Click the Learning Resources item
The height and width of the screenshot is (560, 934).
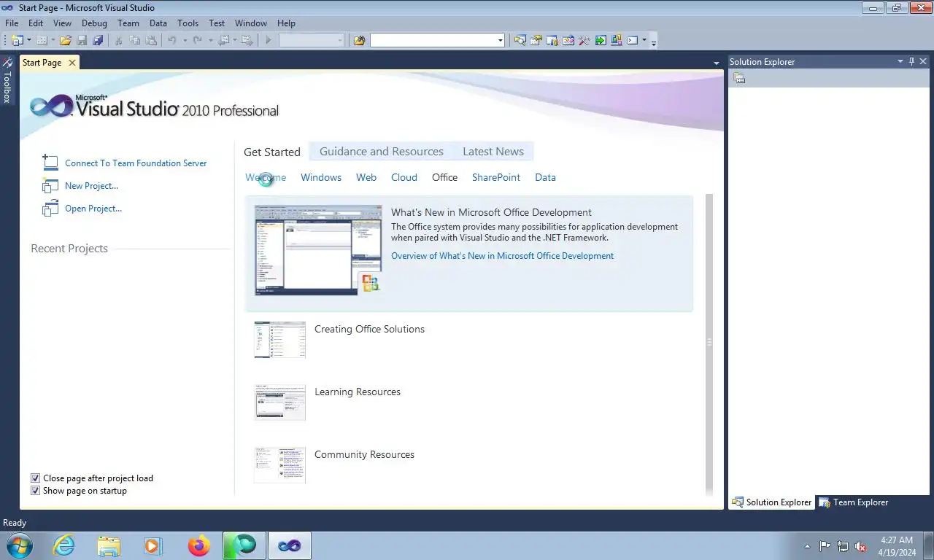pos(358,392)
